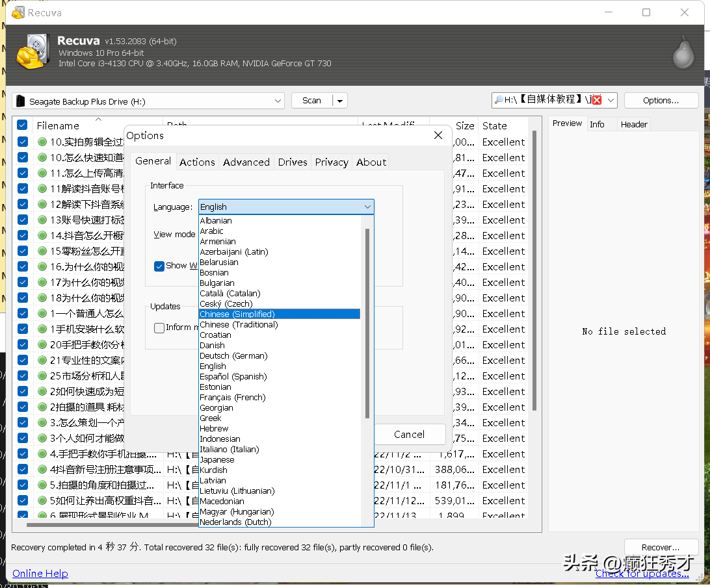710x588 pixels.
Task: Uncheck the file 16.为什么你的视
Action: [23, 266]
